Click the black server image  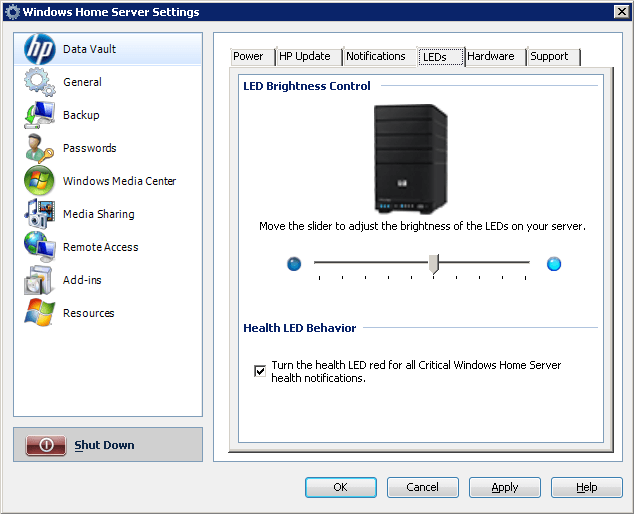coord(410,159)
